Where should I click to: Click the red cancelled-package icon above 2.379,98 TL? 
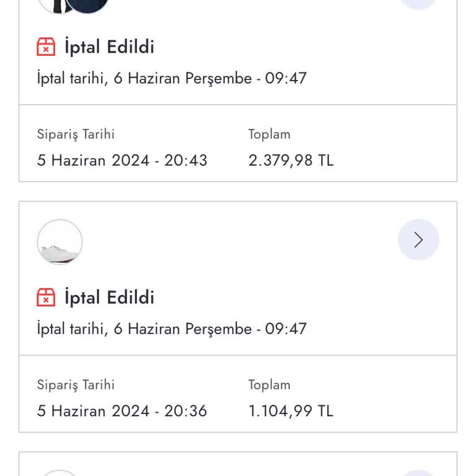(x=46, y=46)
